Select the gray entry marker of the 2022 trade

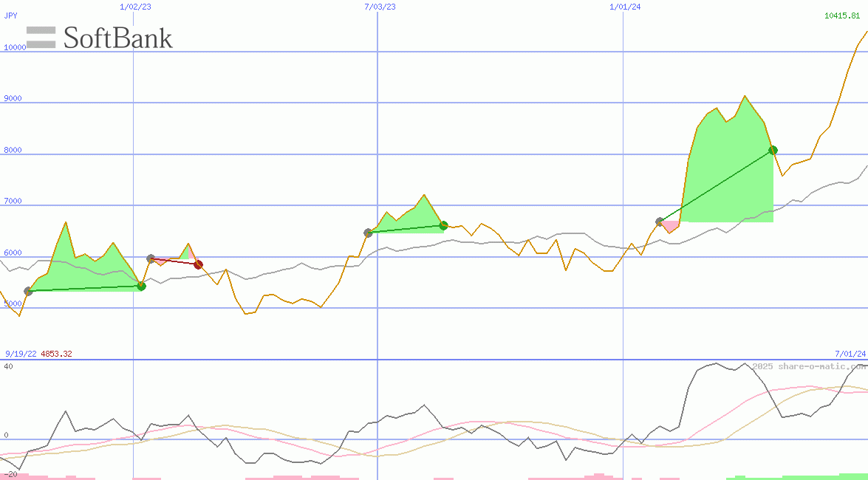pyautogui.click(x=28, y=291)
